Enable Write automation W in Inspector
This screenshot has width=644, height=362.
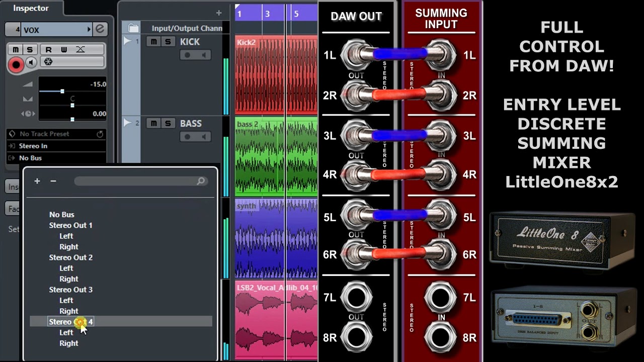pos(64,49)
